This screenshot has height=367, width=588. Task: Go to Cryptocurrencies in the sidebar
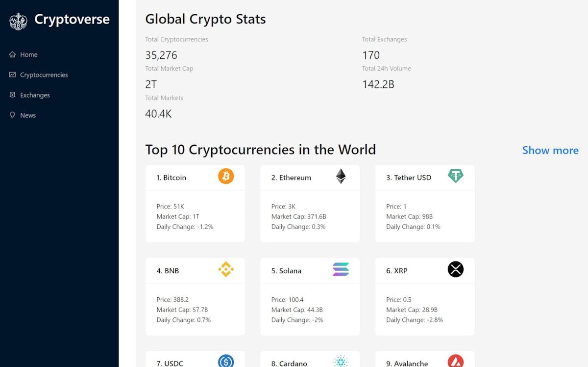click(44, 75)
